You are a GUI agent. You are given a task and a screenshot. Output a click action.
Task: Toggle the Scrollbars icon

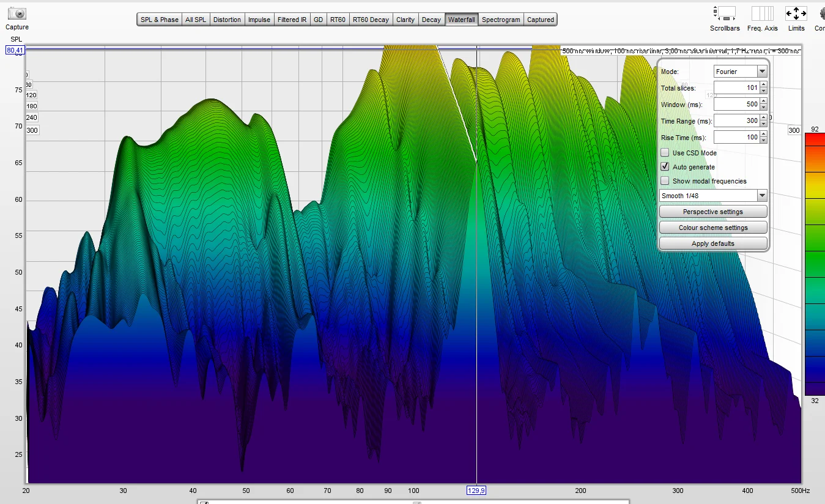tap(725, 13)
